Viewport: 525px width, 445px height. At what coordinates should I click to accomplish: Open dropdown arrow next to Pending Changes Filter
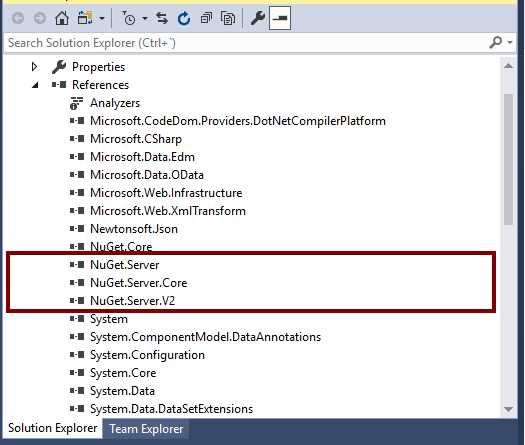(x=145, y=18)
